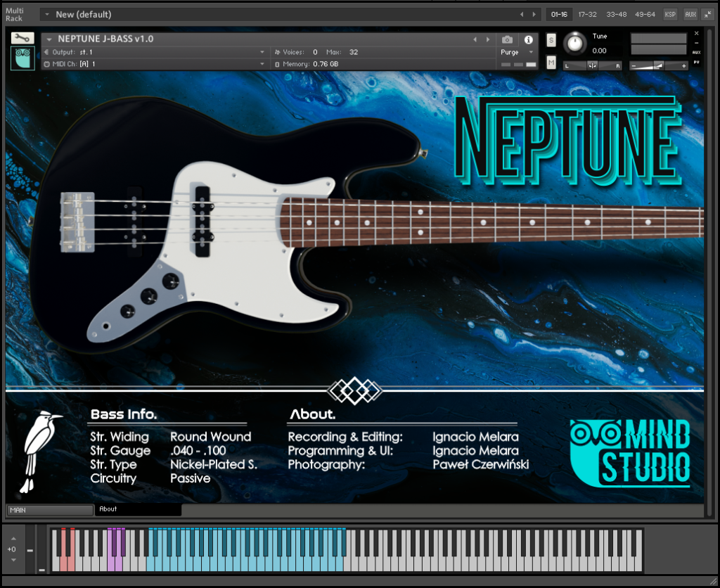The height and width of the screenshot is (588, 720).
Task: Open the instrument info i icon
Action: pyautogui.click(x=527, y=40)
